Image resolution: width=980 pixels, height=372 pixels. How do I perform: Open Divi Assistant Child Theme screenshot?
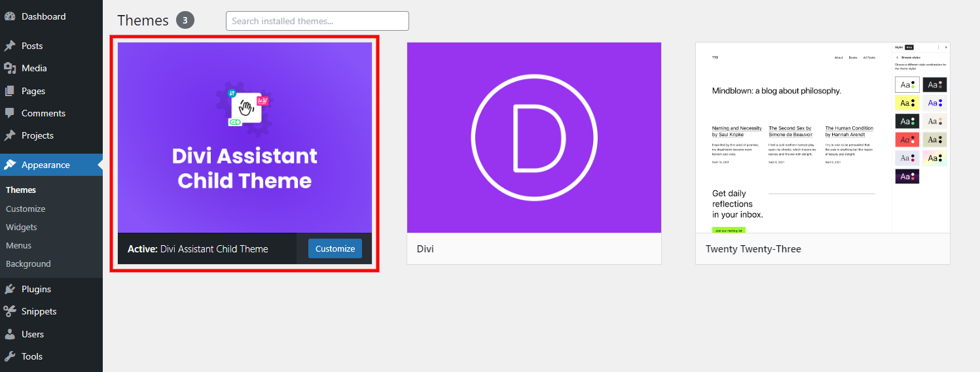click(x=245, y=137)
